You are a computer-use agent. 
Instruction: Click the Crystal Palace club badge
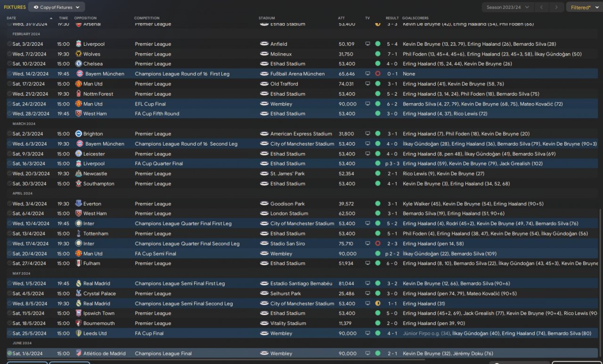tap(79, 293)
